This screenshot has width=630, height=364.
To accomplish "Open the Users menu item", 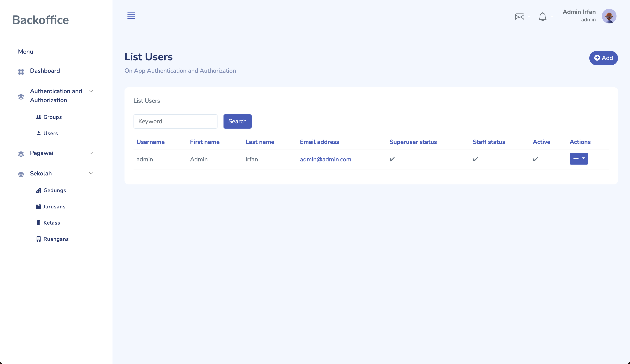I will coord(50,133).
